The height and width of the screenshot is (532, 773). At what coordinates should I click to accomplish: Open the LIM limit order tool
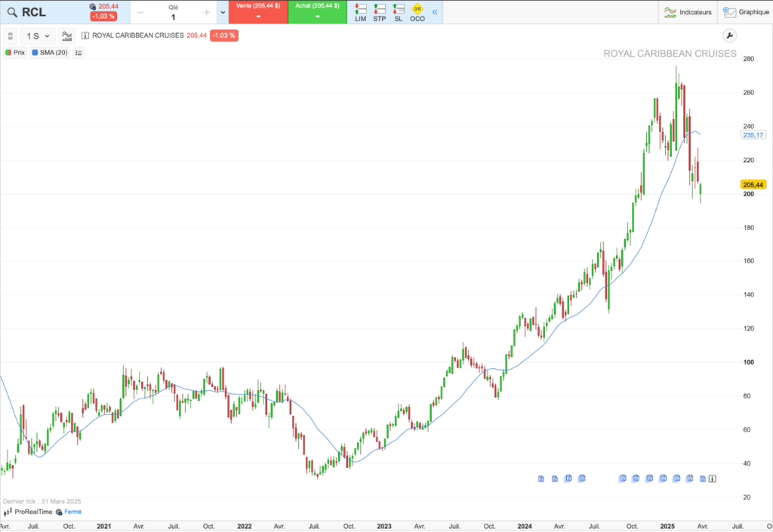point(360,12)
